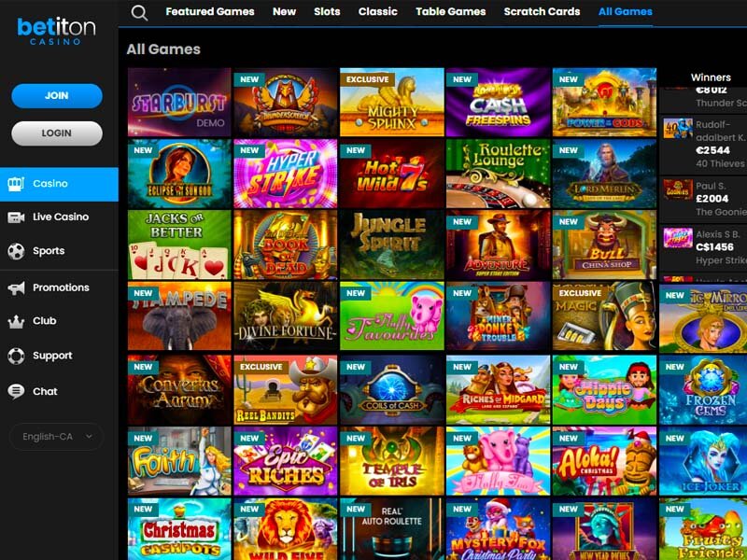Image resolution: width=747 pixels, height=560 pixels.
Task: Click the search magnifier icon
Action: point(139,13)
